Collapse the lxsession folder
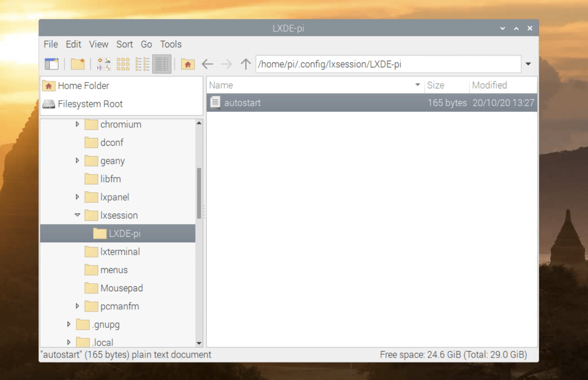 point(77,215)
